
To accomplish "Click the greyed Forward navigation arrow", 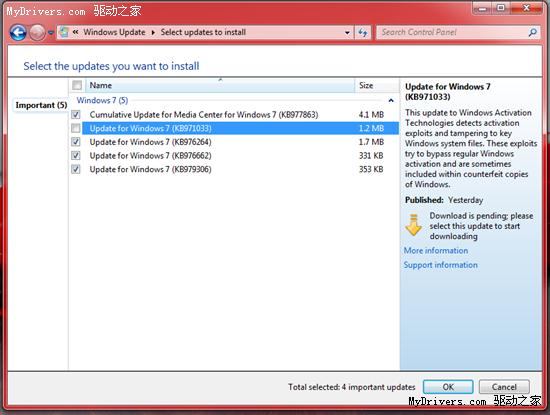I will tap(37, 33).
